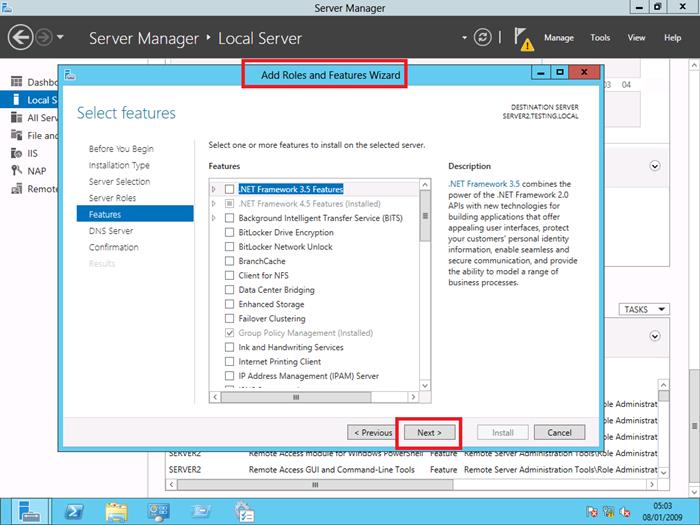Open the TASKS dropdown in Server Manager

(x=644, y=309)
